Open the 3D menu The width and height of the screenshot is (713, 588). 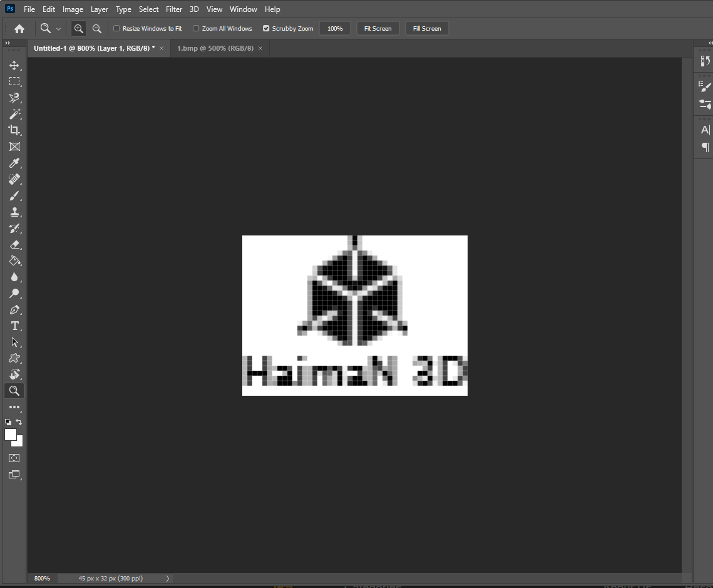[194, 9]
